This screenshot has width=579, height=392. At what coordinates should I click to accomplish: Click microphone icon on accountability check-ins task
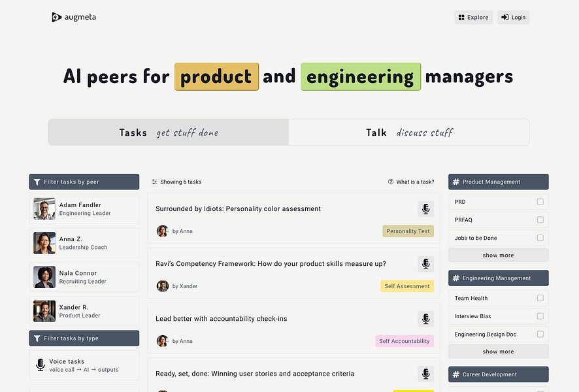pos(425,319)
